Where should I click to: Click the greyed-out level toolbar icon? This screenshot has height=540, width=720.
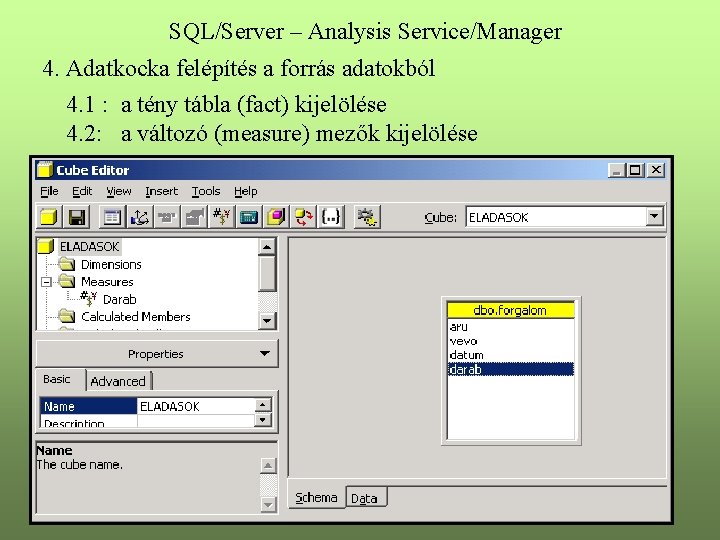(x=167, y=217)
